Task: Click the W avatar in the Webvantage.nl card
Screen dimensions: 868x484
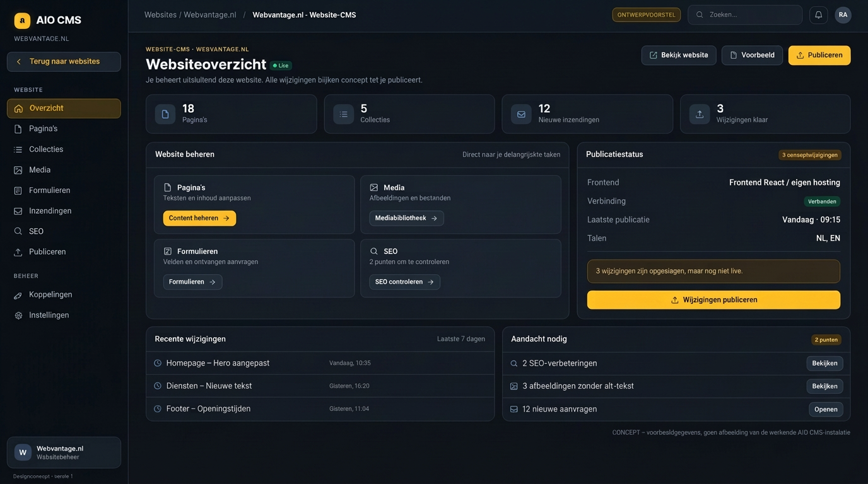Action: (23, 452)
